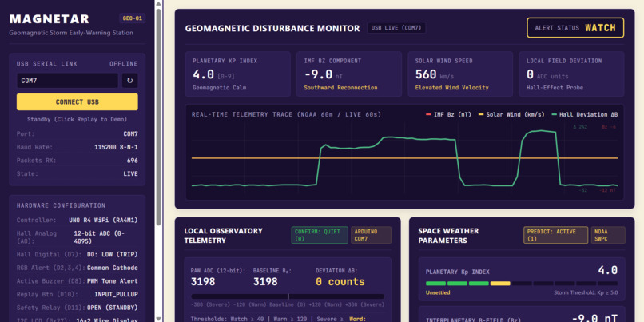The width and height of the screenshot is (644, 322).
Task: Click the ARDUINO COM7 badge
Action: click(372, 235)
